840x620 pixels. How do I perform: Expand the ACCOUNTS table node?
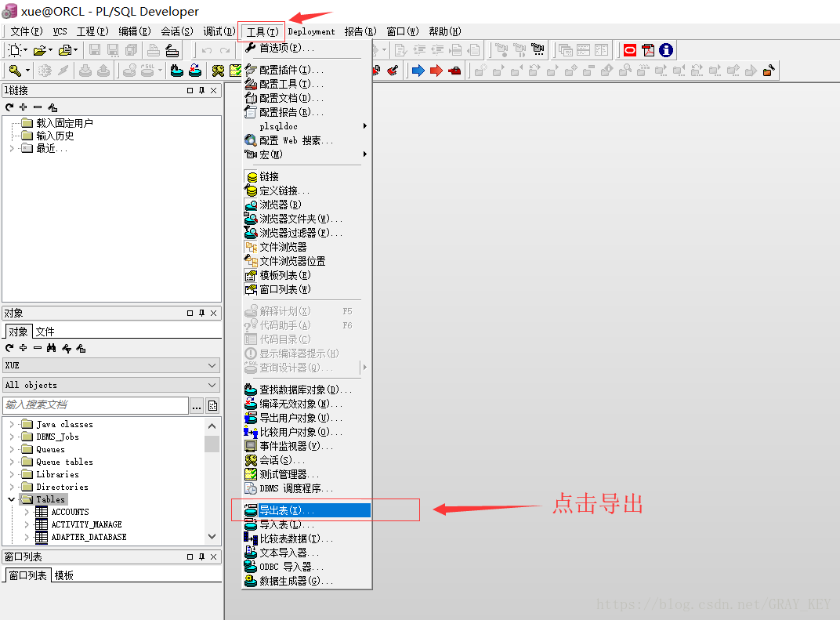click(x=27, y=512)
